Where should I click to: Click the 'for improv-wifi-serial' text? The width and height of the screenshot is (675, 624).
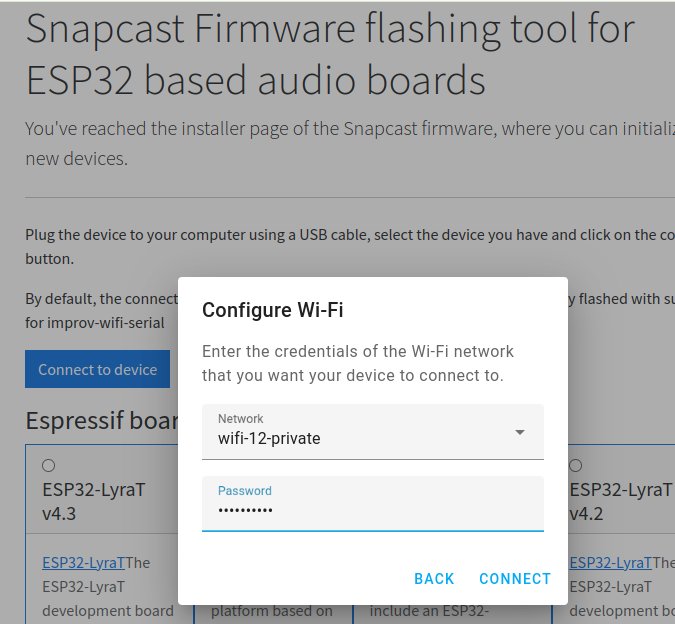tap(95, 323)
